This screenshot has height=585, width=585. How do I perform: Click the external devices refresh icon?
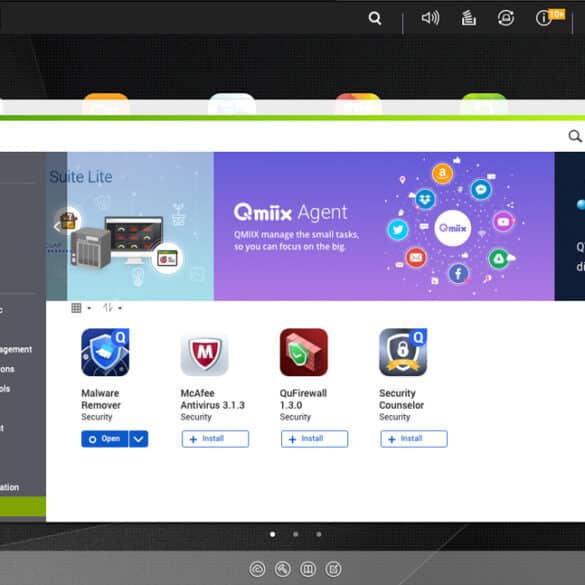(x=506, y=18)
